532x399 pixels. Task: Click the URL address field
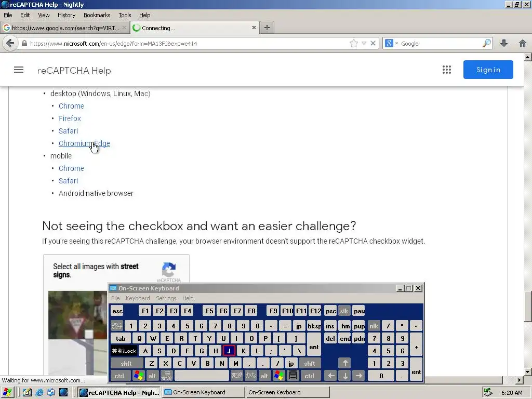(x=188, y=44)
